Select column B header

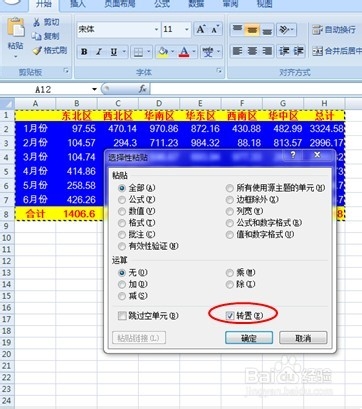click(x=76, y=103)
